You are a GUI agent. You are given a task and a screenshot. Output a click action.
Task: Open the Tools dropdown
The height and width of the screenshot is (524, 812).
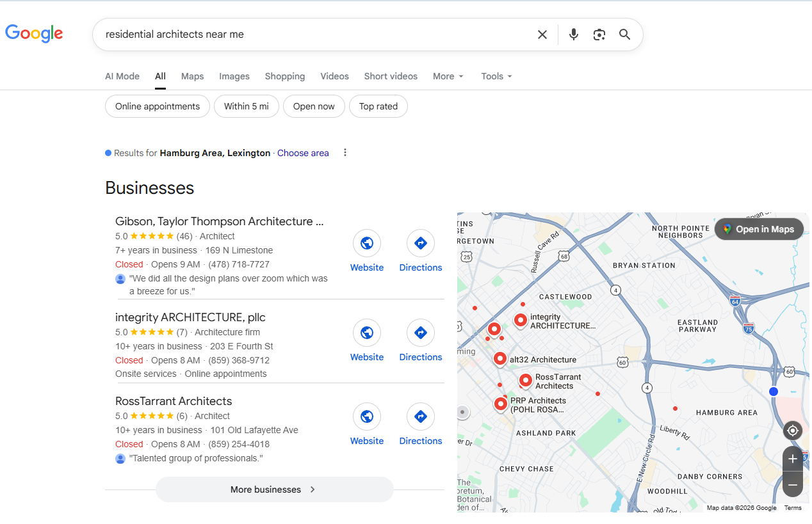pyautogui.click(x=496, y=76)
